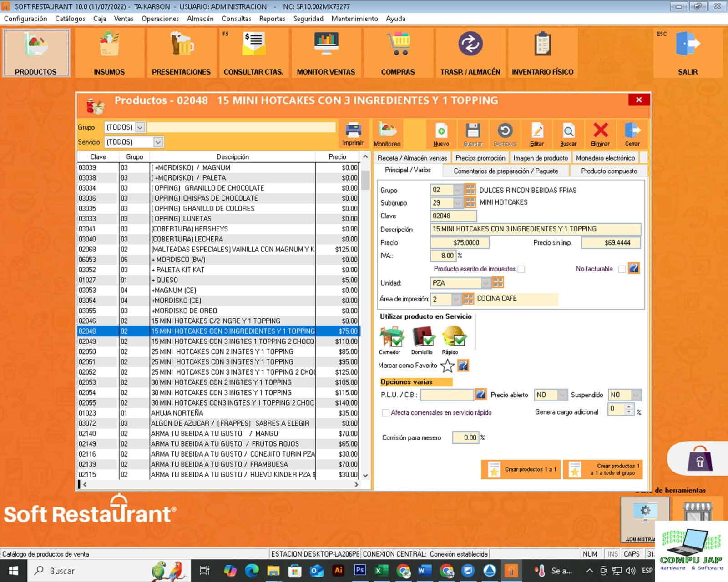Image resolution: width=728 pixels, height=582 pixels.
Task: Open print area catalog icon beside COCINA CAFE
Action: 468,299
